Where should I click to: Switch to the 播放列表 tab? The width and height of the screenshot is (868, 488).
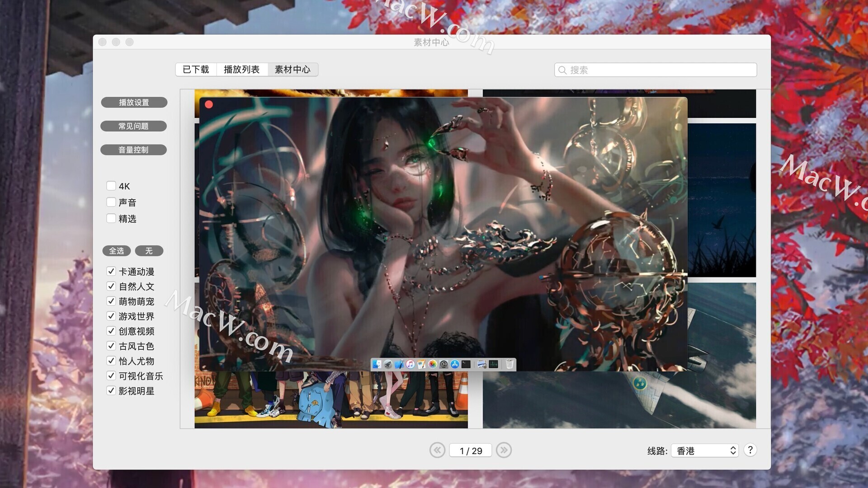[x=242, y=70]
